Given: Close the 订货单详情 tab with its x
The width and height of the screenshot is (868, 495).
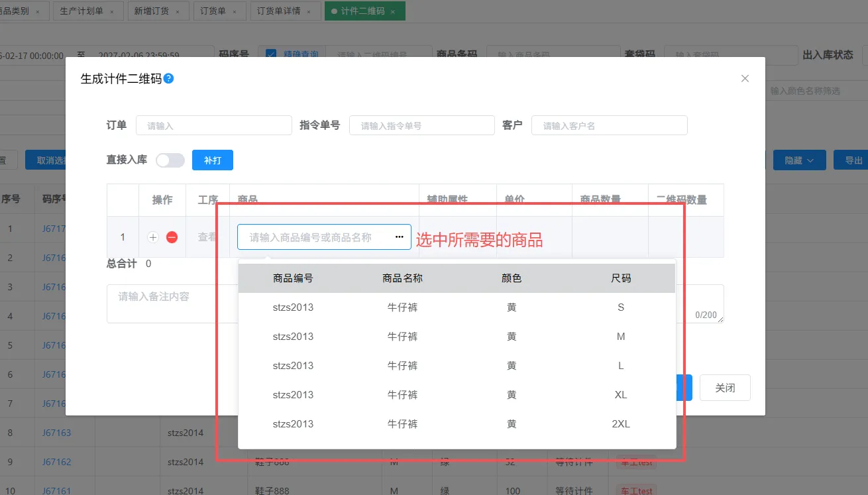Looking at the screenshot, I should tap(309, 12).
